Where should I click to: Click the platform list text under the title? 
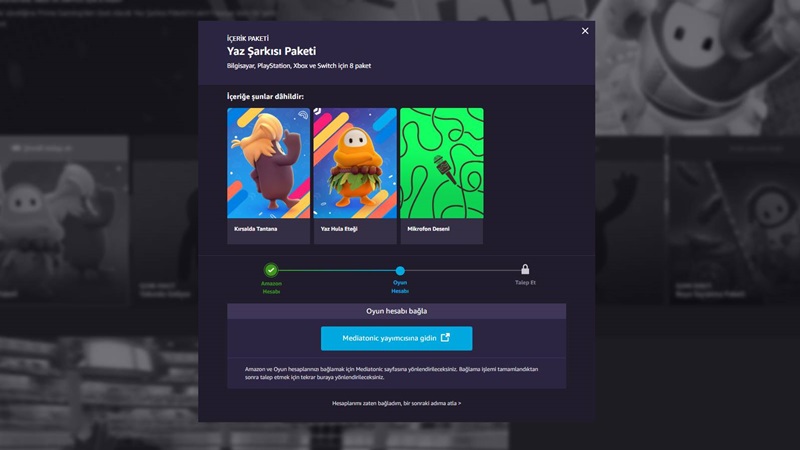299,66
